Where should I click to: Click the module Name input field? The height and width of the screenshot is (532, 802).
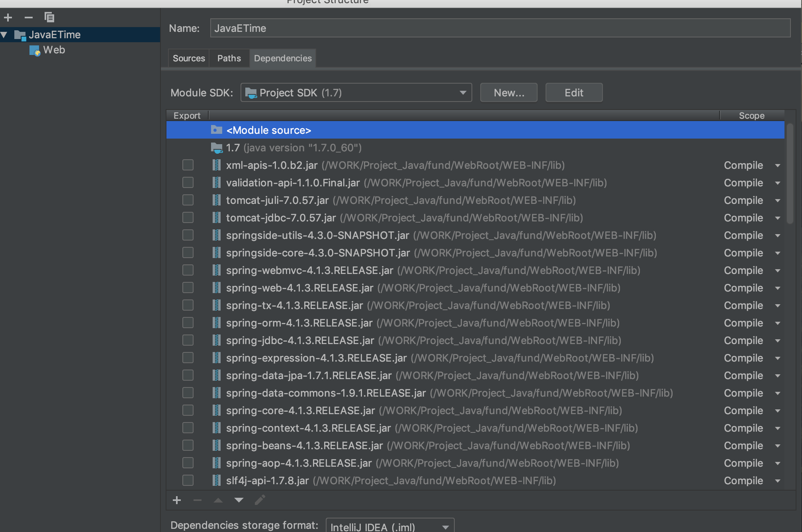tap(500, 28)
